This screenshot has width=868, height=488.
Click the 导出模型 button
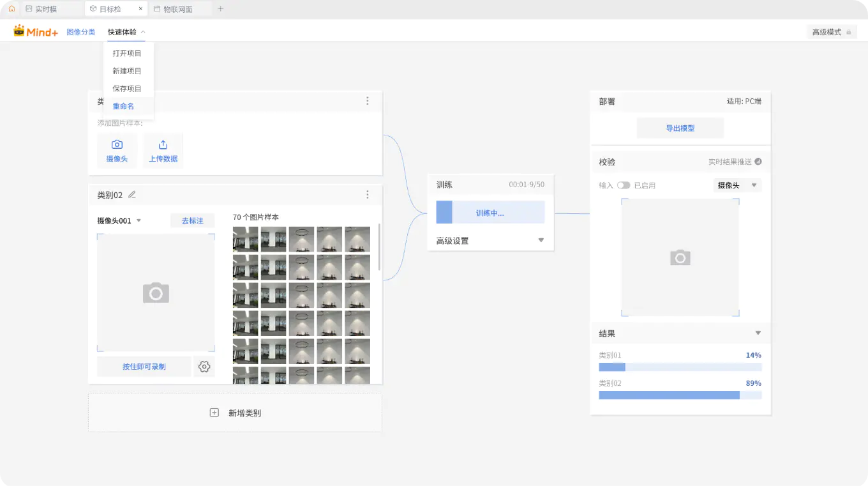click(680, 128)
